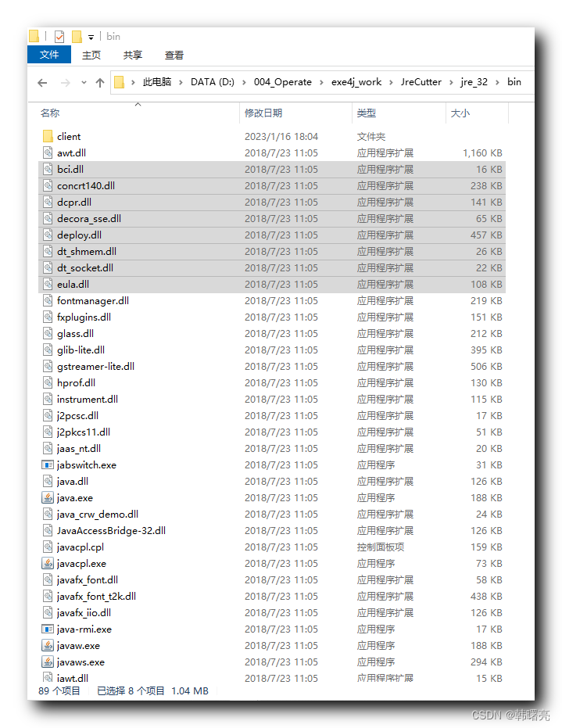Select the client folder icon
Screen dimensions: 562x728
48,137
